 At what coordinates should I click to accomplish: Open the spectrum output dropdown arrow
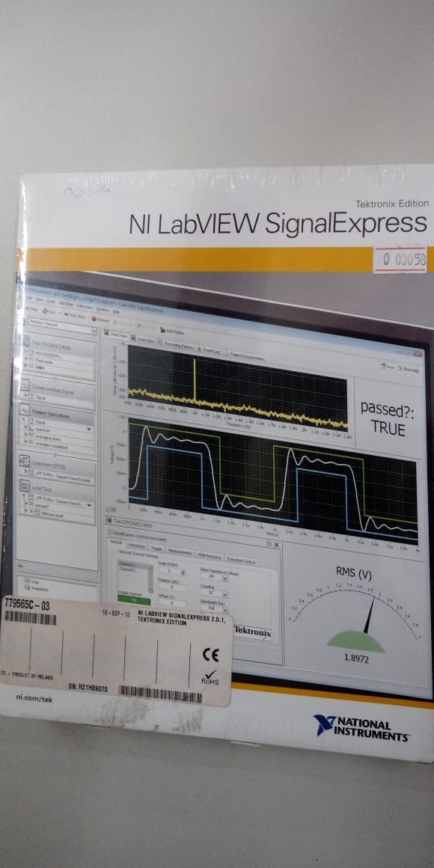(x=88, y=430)
